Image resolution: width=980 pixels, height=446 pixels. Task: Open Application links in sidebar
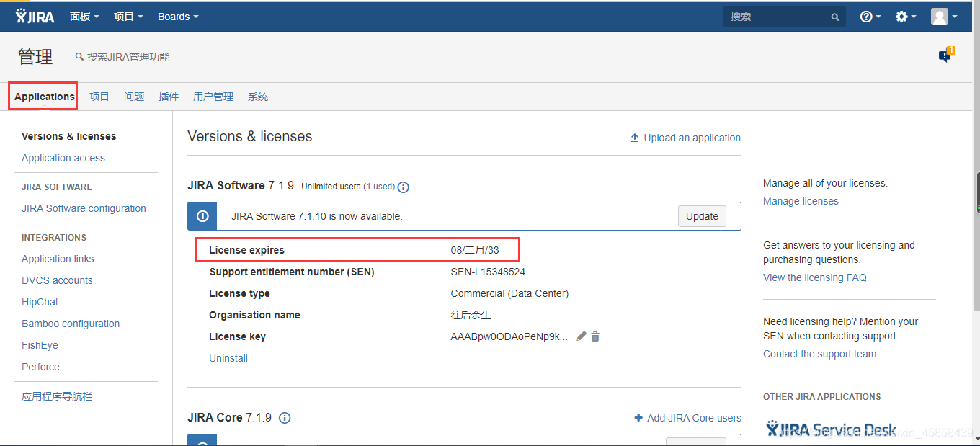point(58,259)
